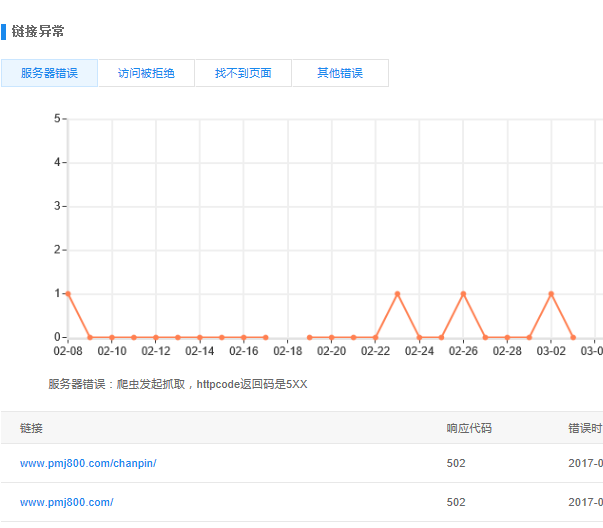This screenshot has height=528, width=603.
Task: Select the chart peak at 02-26
Action: click(x=463, y=294)
